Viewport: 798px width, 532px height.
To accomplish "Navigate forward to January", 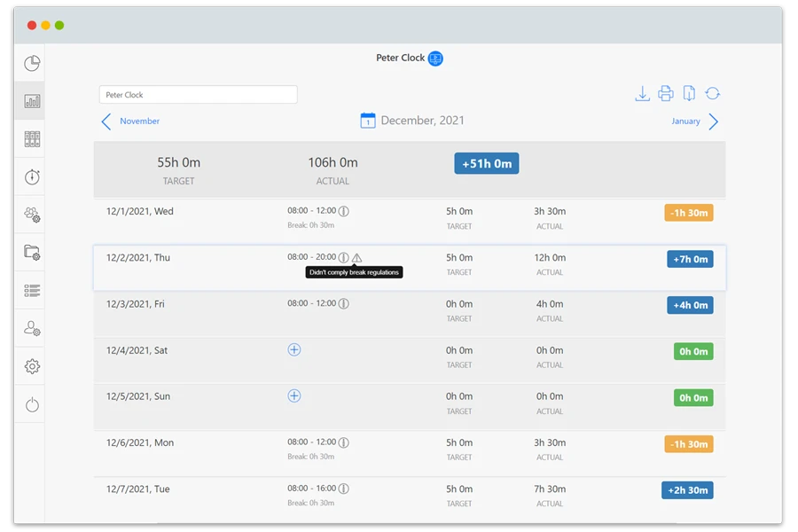I will (x=691, y=121).
